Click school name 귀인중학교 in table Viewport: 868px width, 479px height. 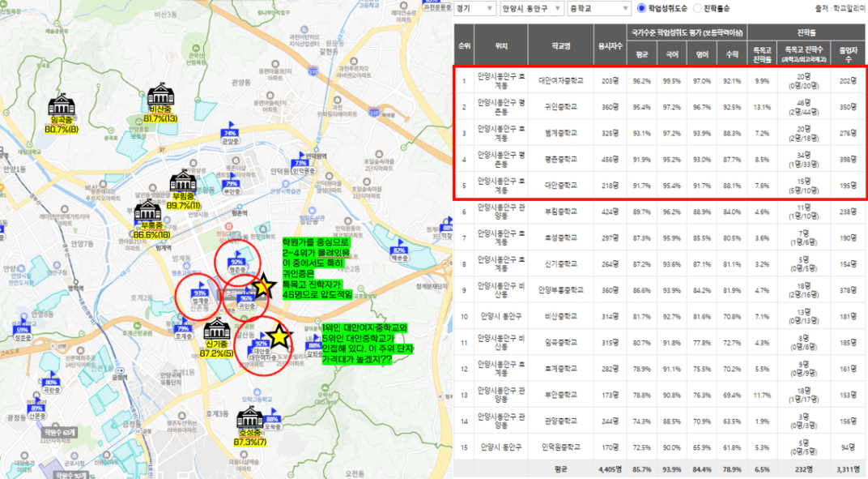(x=561, y=107)
